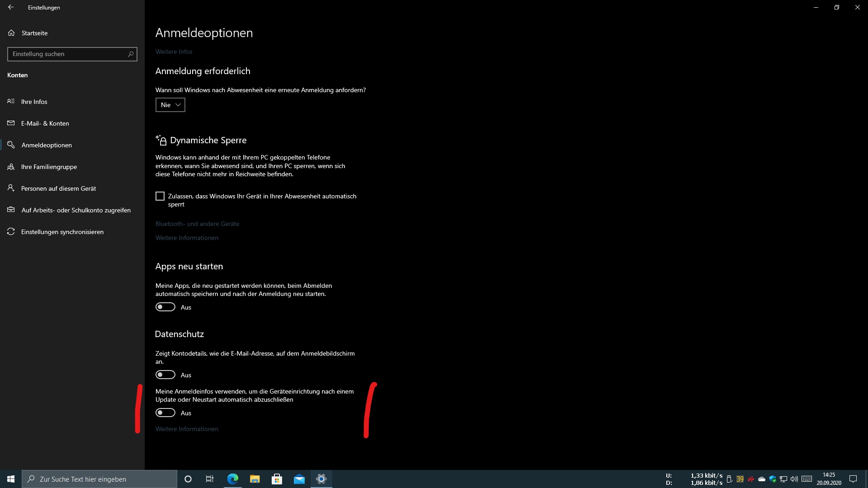The image size is (868, 488).
Task: Enable automatic lock when away checkbox
Action: tap(160, 196)
